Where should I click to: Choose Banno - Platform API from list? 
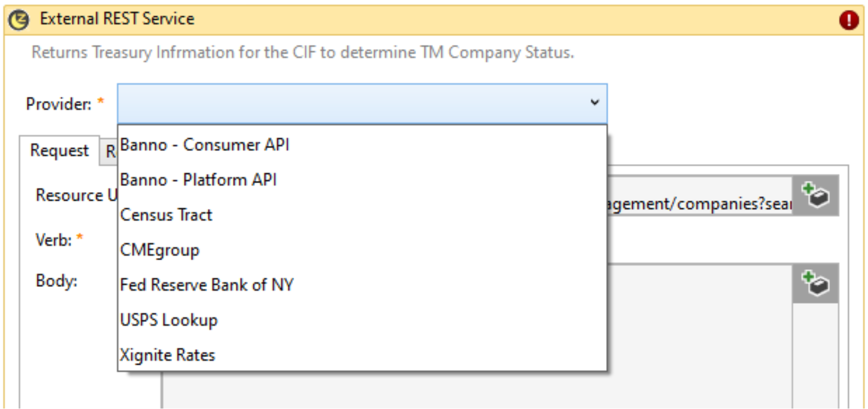(198, 180)
